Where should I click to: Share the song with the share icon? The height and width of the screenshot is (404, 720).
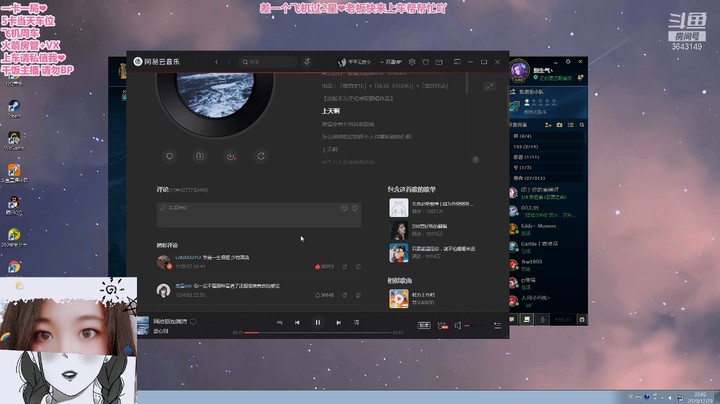(261, 156)
